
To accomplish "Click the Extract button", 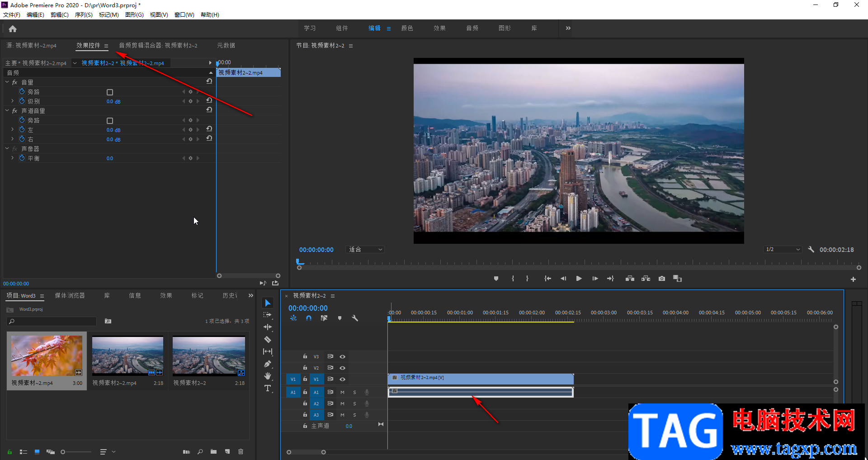I will click(646, 279).
